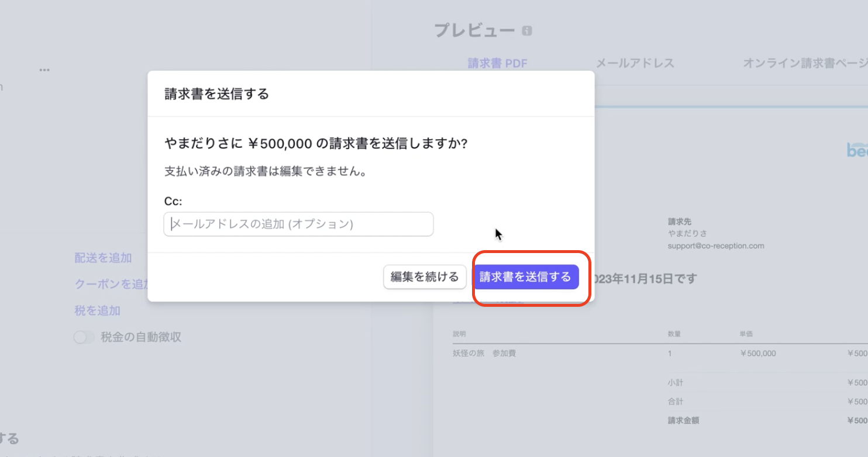
Task: Click the クーポンを追加 link
Action: [111, 284]
